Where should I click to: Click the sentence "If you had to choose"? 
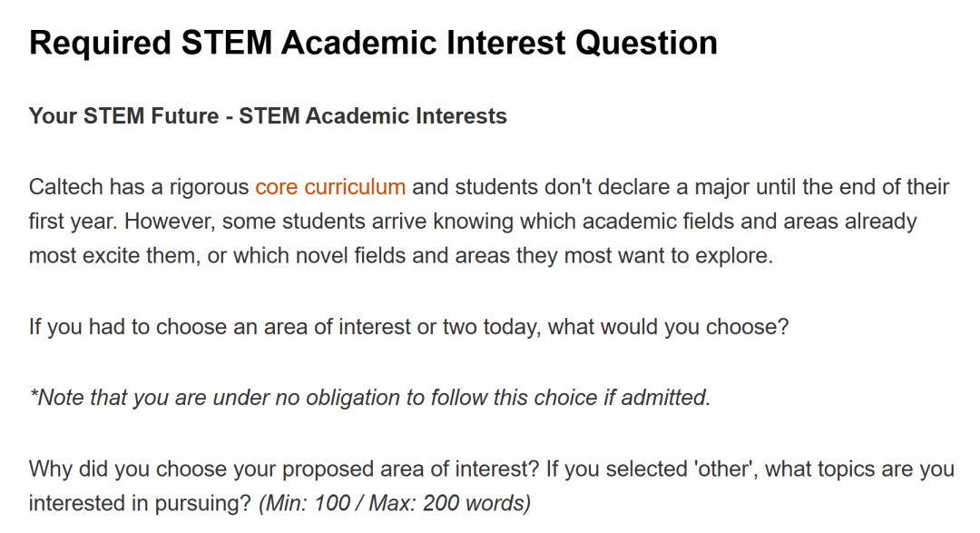point(128,327)
